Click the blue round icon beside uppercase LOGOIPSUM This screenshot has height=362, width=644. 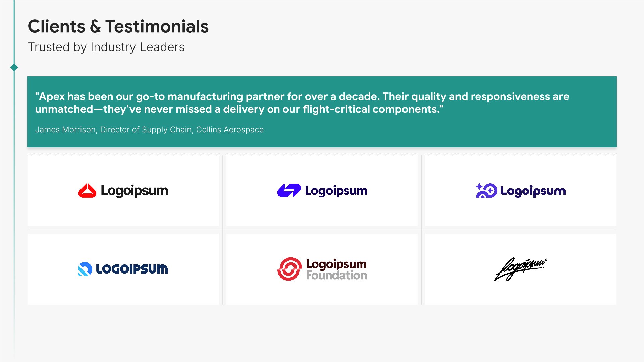pos(85,269)
